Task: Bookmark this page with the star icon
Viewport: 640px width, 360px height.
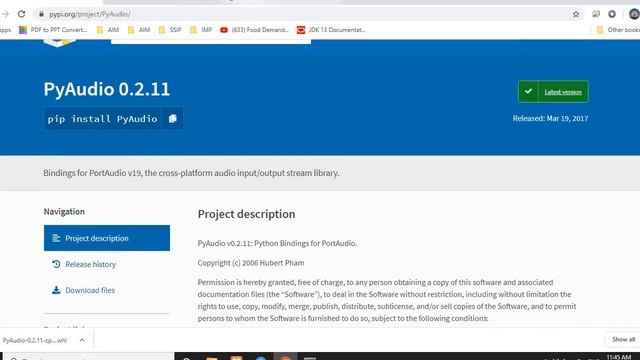Action: [576, 14]
